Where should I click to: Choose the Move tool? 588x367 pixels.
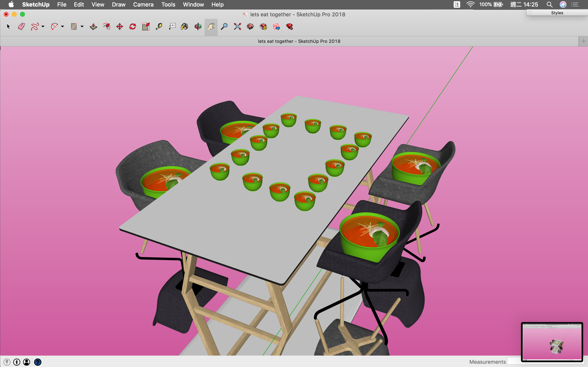[x=120, y=27]
